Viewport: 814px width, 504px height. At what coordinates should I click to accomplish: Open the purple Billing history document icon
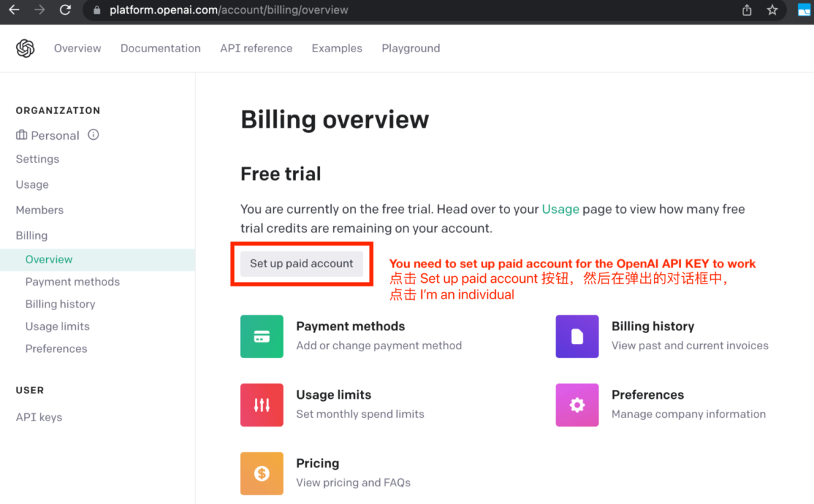point(577,336)
